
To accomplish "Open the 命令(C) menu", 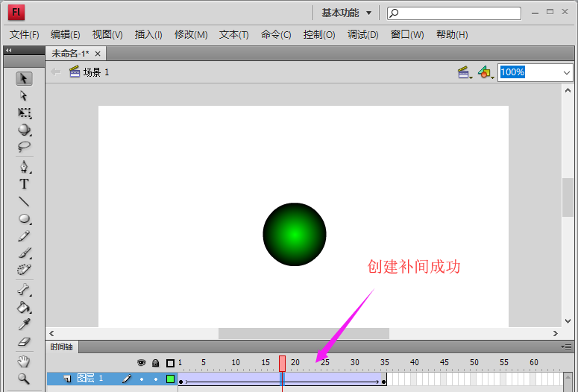I will click(276, 34).
